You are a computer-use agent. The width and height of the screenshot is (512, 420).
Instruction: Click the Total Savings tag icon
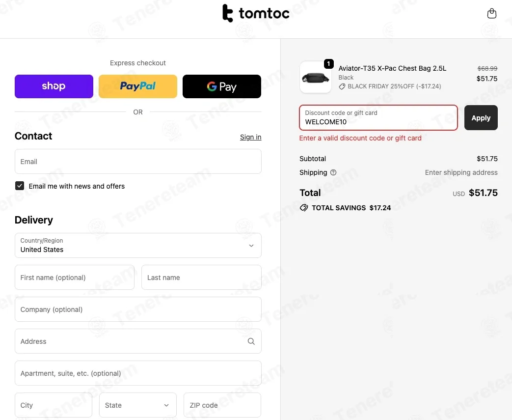[304, 208]
